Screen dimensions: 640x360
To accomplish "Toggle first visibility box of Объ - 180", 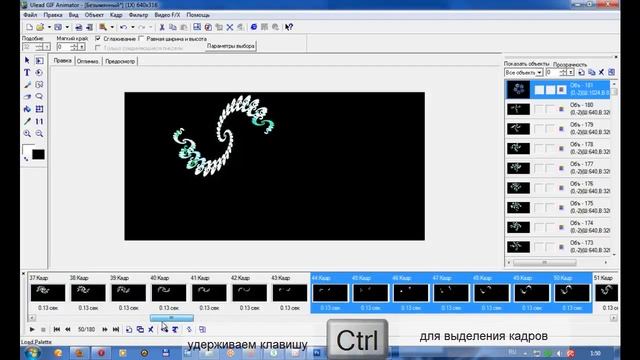I will click(539, 109).
